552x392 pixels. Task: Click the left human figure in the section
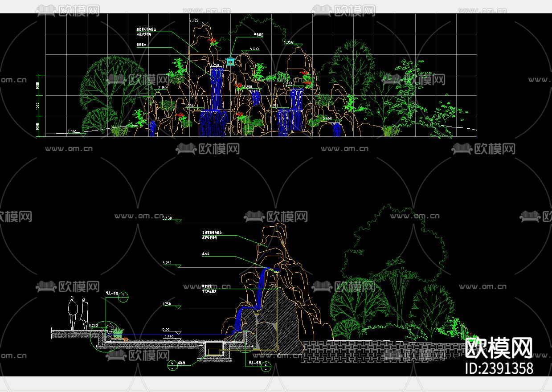tap(73, 313)
